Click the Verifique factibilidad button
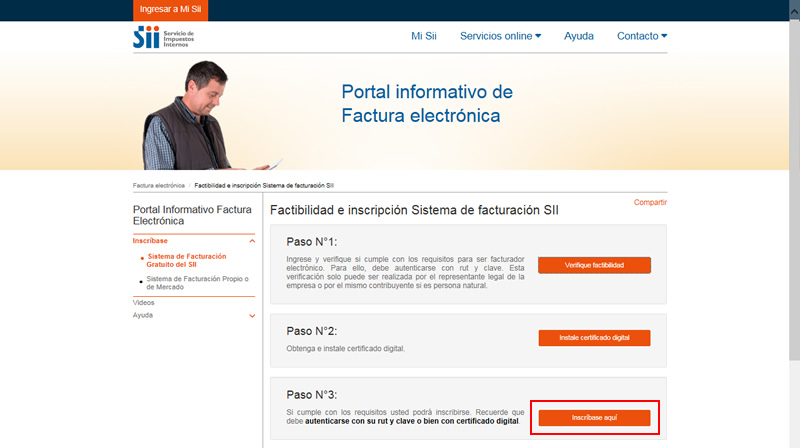Screen dimensions: 800x448 coord(594,265)
